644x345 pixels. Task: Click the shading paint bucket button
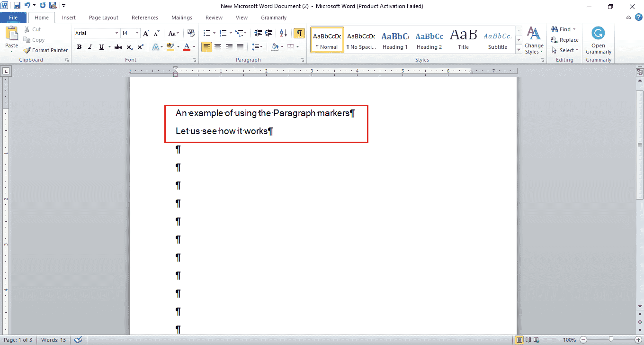(x=275, y=47)
